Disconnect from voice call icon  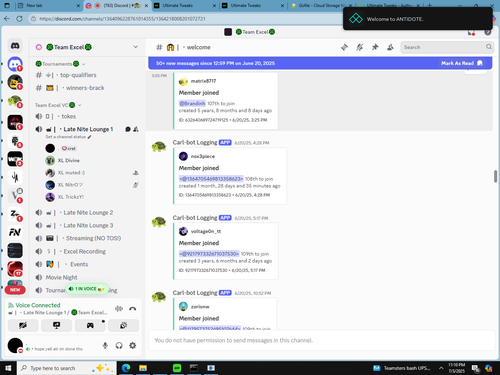[132, 309]
